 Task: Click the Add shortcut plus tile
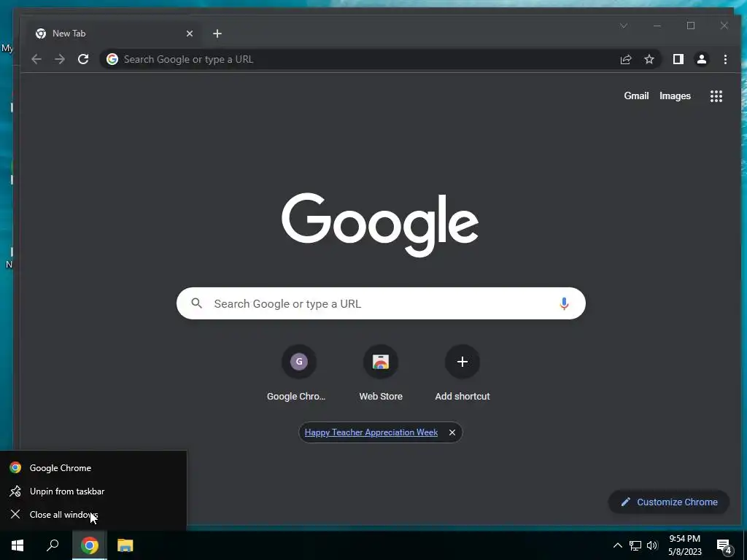click(x=462, y=362)
